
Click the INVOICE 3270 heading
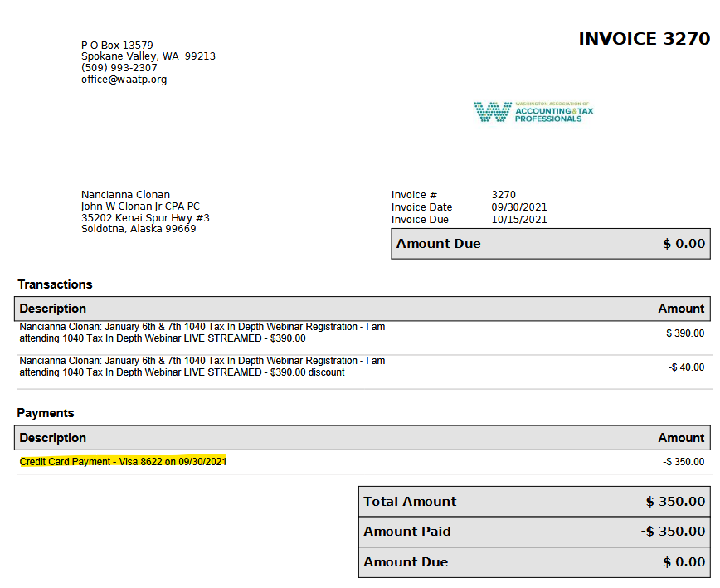tap(644, 39)
